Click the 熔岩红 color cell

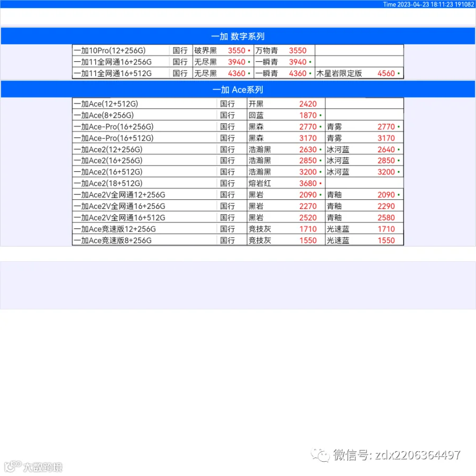coord(260,184)
